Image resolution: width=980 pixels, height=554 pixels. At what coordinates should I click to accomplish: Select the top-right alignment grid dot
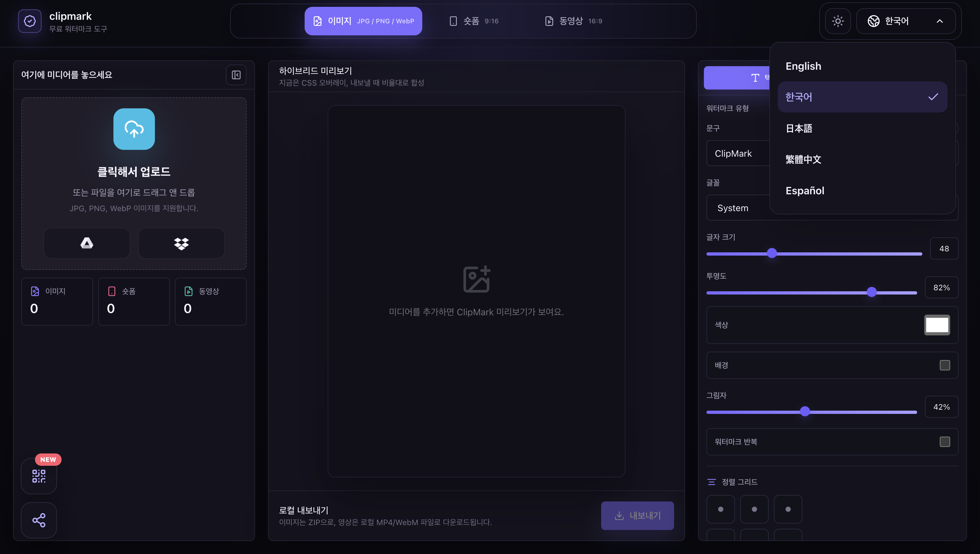[x=788, y=509]
